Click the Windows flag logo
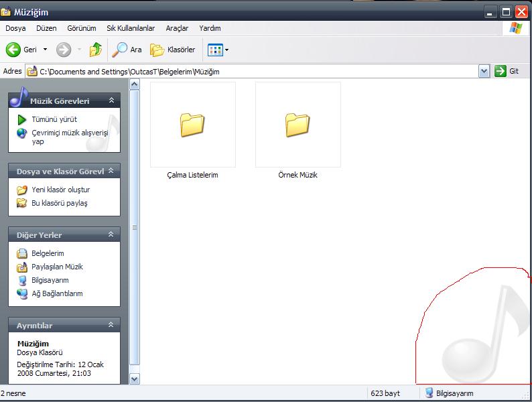This screenshot has width=532, height=402. pos(516,28)
